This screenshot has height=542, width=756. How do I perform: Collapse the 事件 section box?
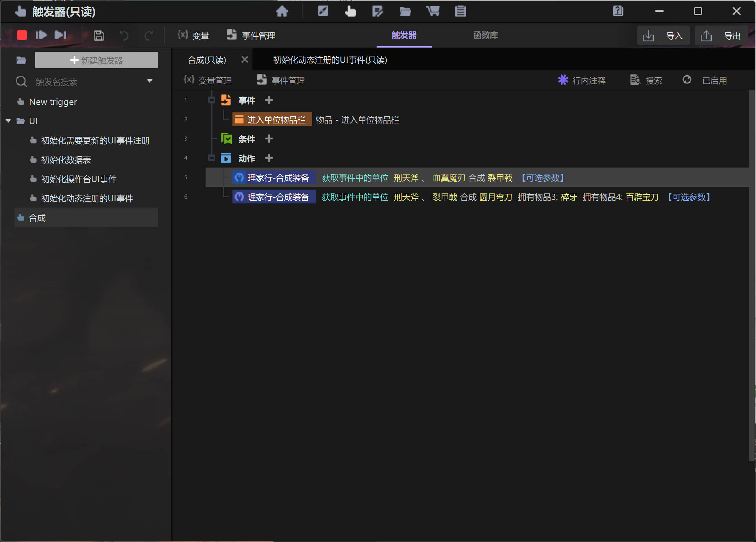212,100
